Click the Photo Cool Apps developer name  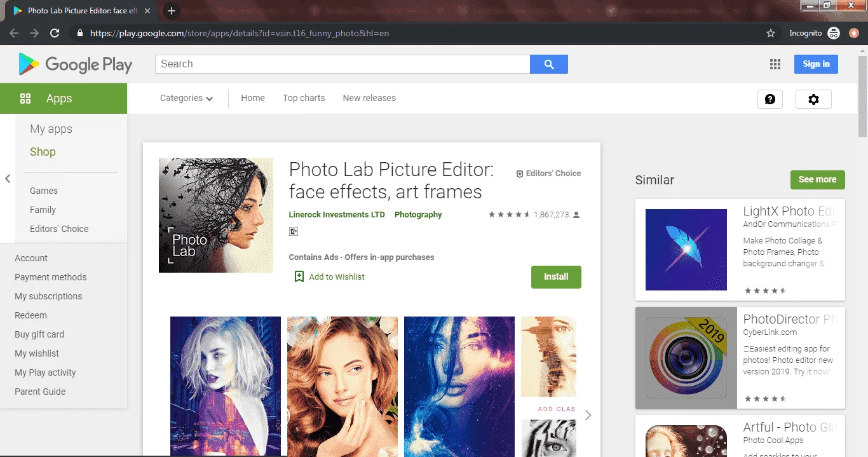click(x=773, y=440)
